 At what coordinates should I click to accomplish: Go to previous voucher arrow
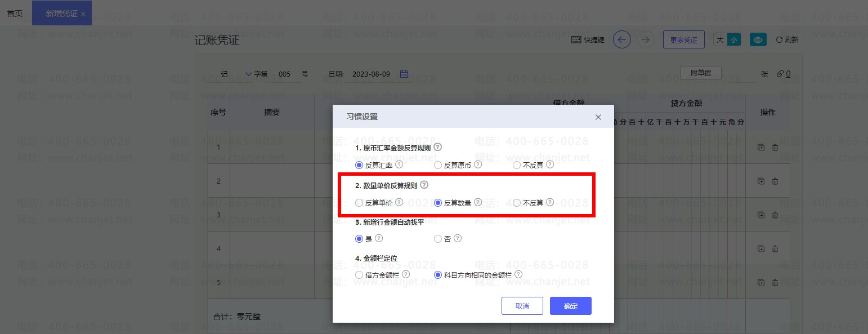(622, 39)
